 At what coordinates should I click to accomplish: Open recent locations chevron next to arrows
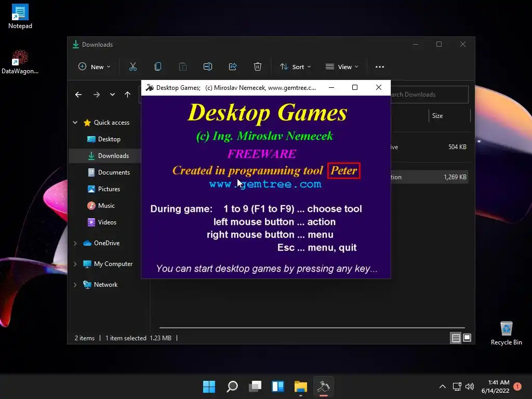tap(112, 95)
